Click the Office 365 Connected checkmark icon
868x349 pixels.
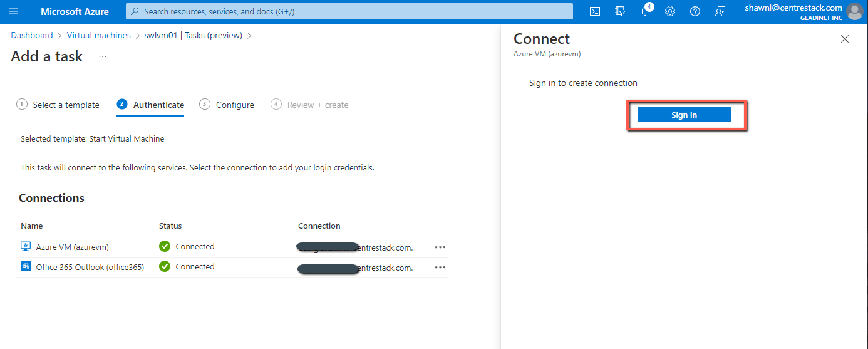[165, 267]
